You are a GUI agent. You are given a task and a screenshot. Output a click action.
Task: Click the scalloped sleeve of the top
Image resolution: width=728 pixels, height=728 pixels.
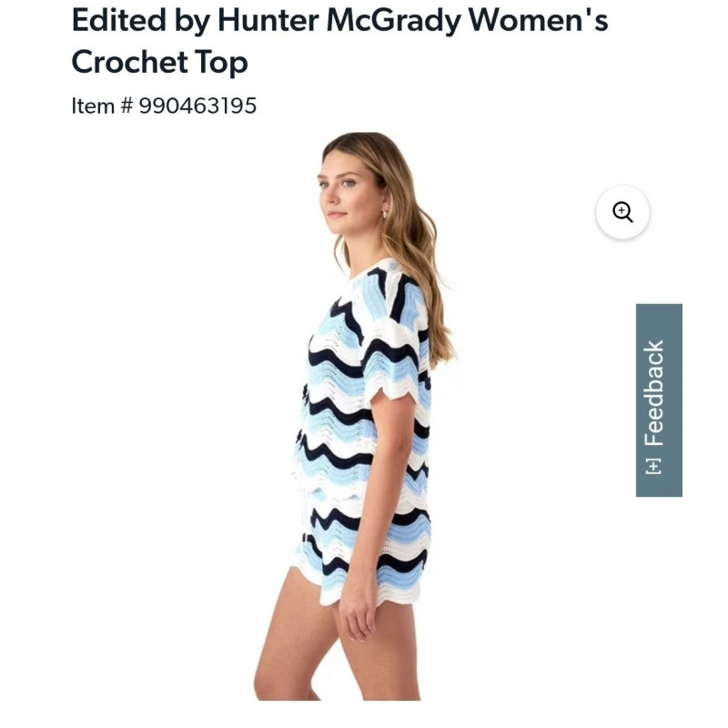pyautogui.click(x=400, y=400)
